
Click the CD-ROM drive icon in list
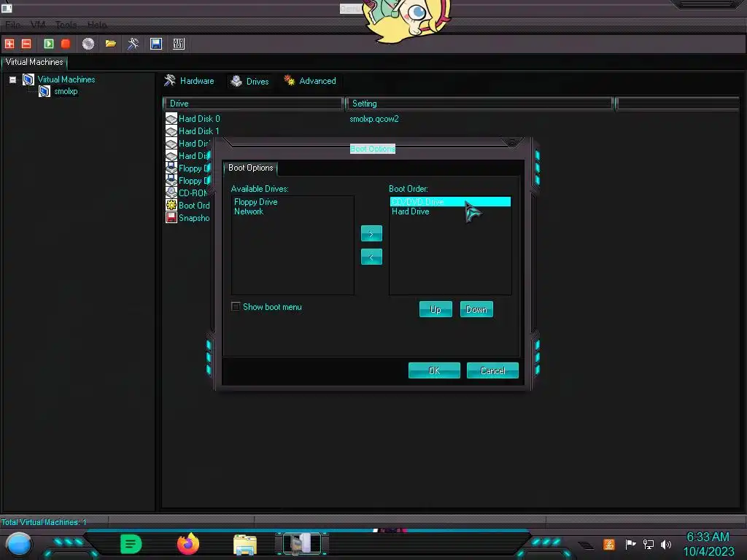click(x=171, y=192)
